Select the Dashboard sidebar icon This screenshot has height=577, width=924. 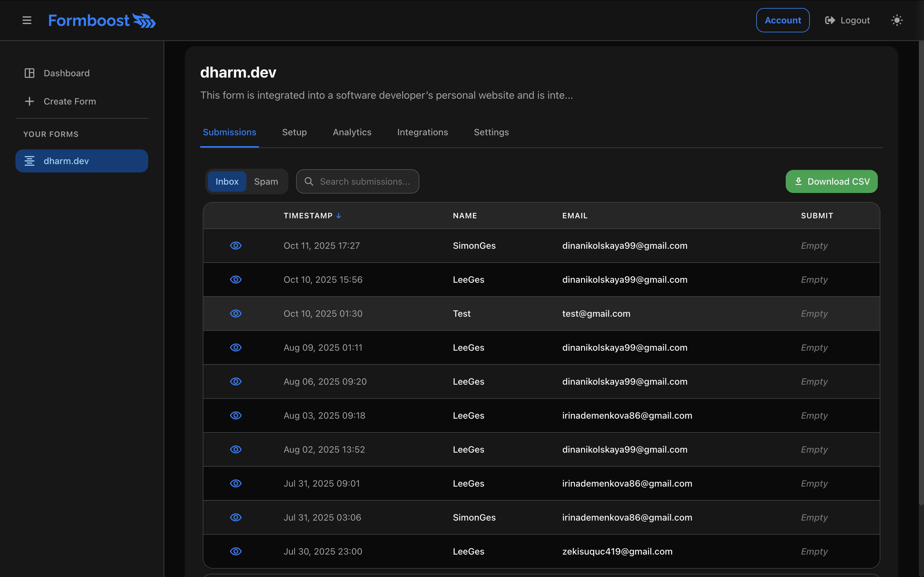click(x=30, y=73)
